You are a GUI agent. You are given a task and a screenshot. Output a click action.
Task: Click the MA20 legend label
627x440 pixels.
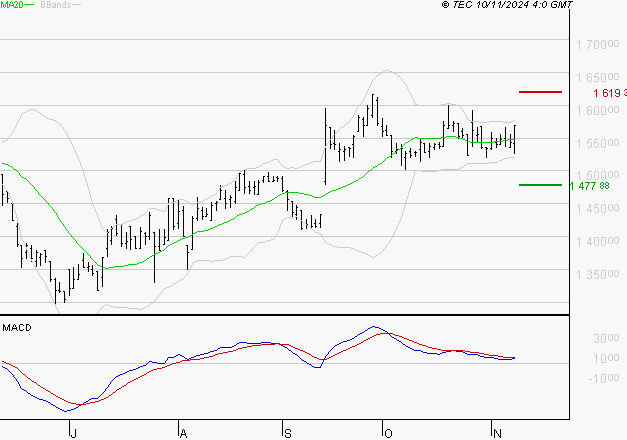tap(12, 5)
